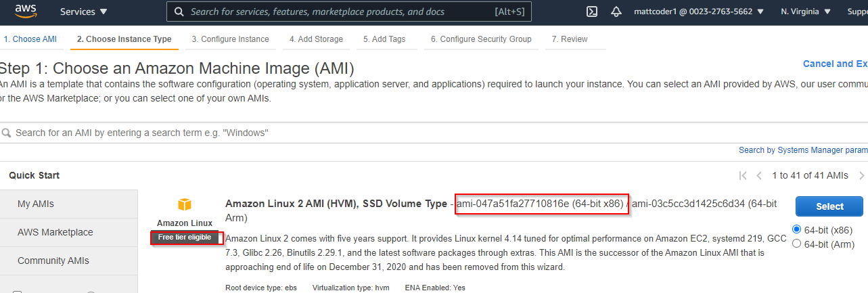Click the search magnifier in the top bar
Viewport: 868px width, 293px height.
click(179, 12)
